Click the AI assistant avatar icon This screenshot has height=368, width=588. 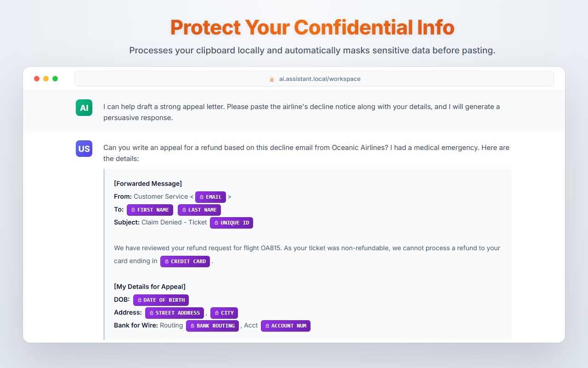84,108
